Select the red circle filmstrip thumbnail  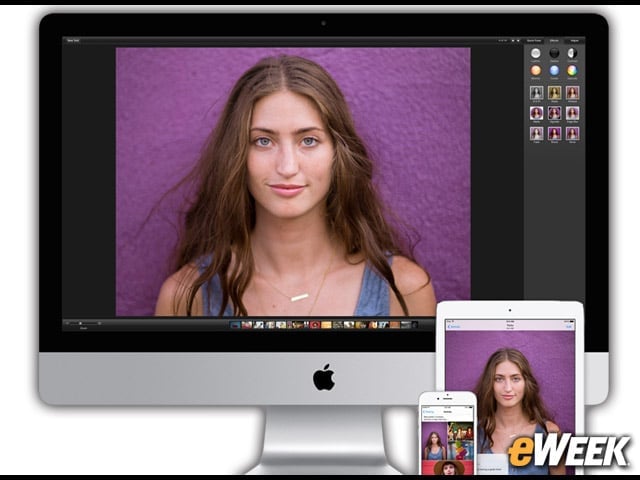coord(315,325)
